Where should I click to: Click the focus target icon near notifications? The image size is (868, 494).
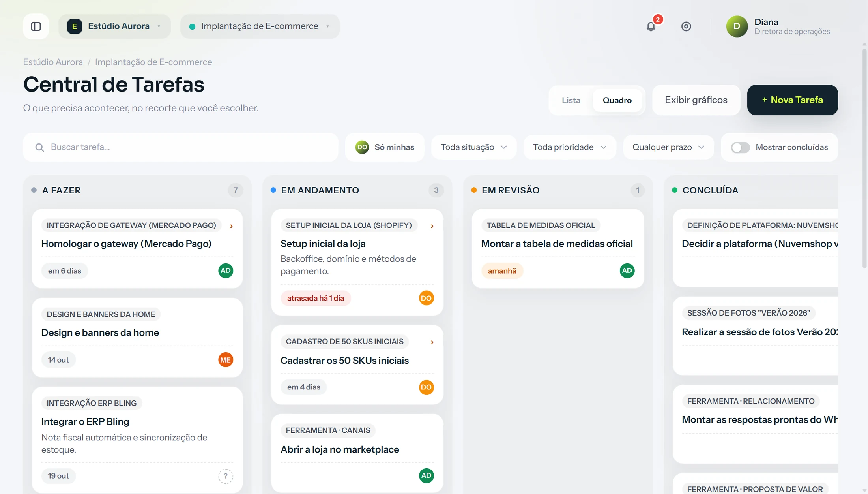coord(686,26)
